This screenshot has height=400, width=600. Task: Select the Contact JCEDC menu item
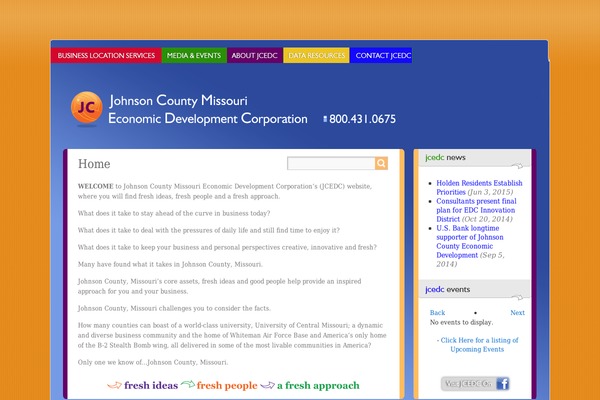(381, 56)
